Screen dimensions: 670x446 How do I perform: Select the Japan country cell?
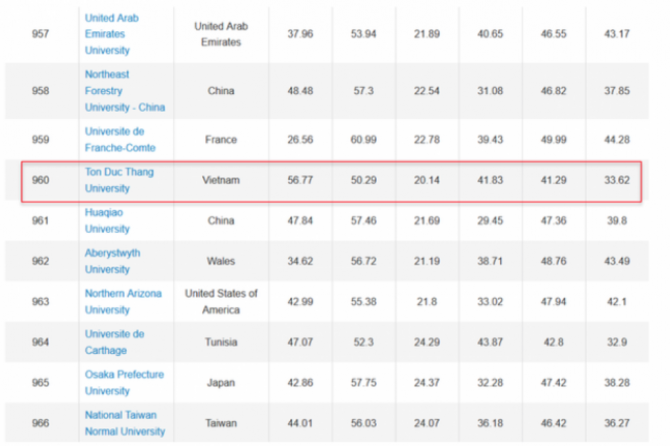[220, 382]
